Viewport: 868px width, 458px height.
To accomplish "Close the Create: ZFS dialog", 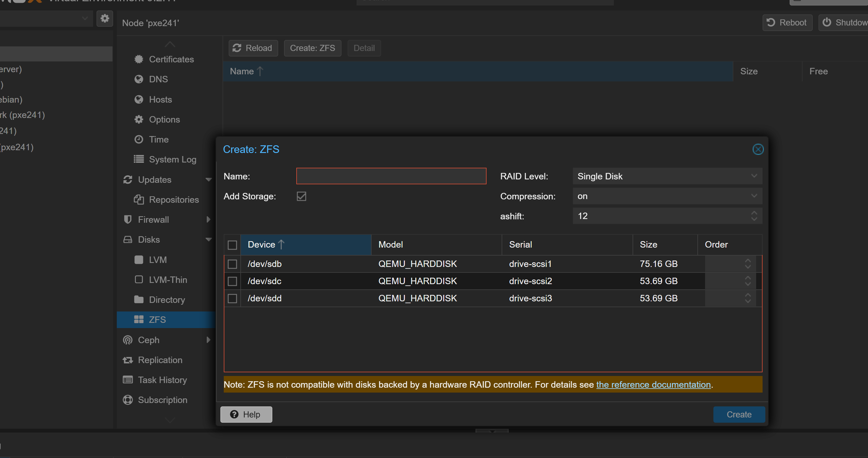I will 758,149.
